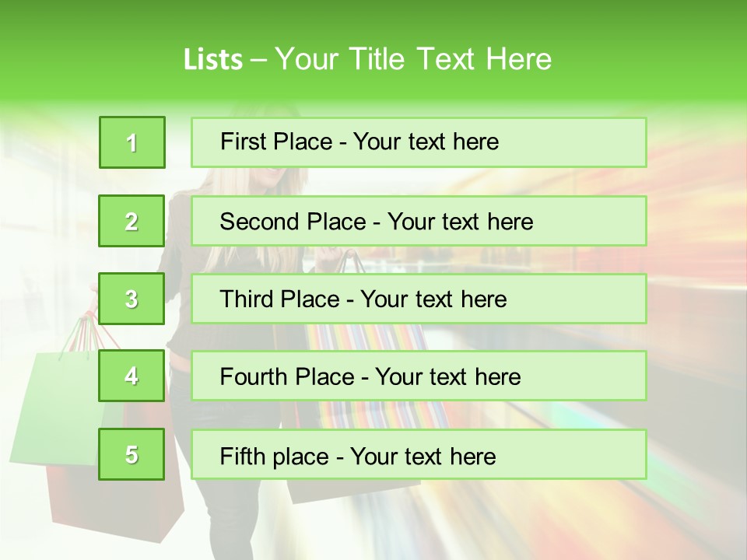Click the "Third Place" text placeholder
Screen dimensions: 747x560
tap(419, 299)
